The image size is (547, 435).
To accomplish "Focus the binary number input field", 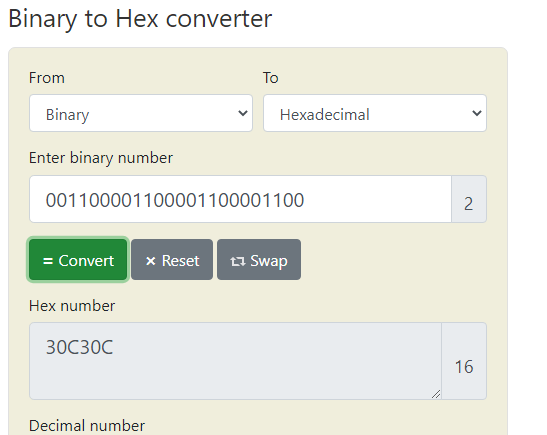I will point(240,199).
